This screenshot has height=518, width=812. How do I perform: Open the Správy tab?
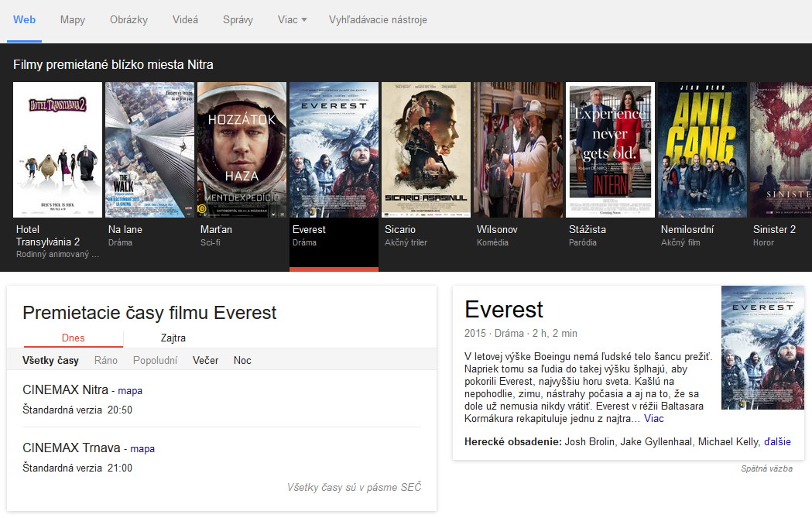point(238,19)
